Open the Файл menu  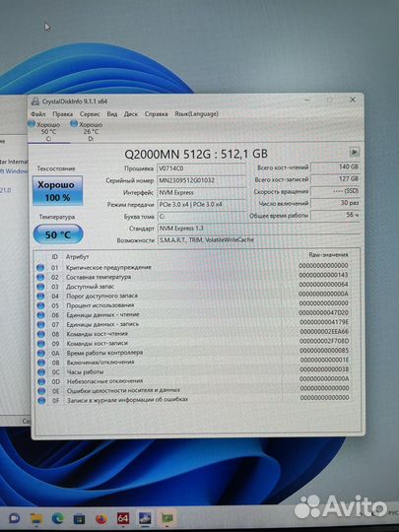(x=38, y=114)
